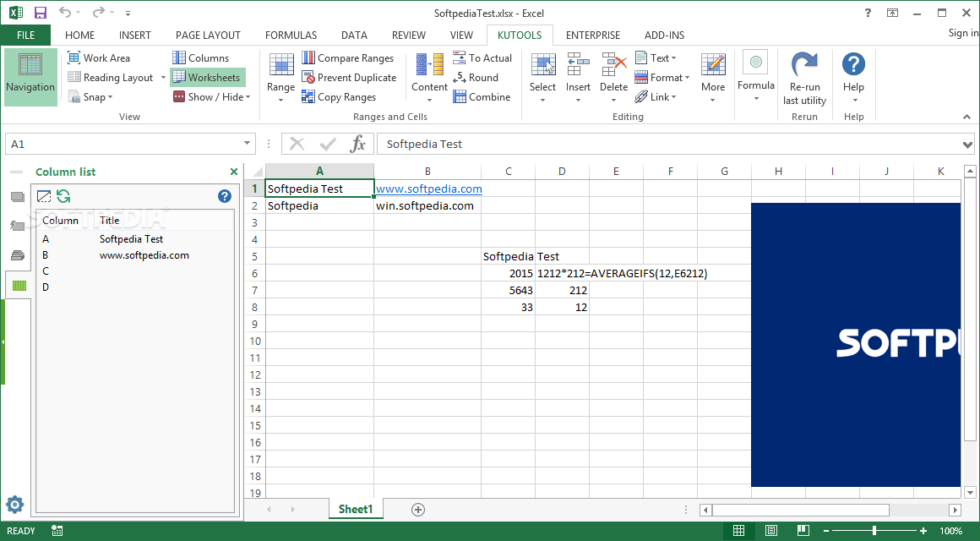The height and width of the screenshot is (541, 980).
Task: Open the Name Manager navigation pane
Action: click(x=18, y=255)
